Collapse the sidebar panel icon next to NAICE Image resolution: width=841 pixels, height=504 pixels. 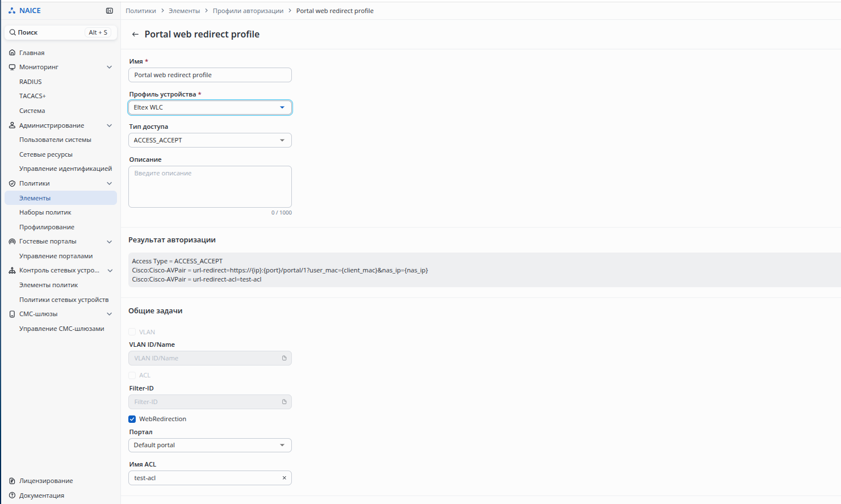(x=110, y=11)
